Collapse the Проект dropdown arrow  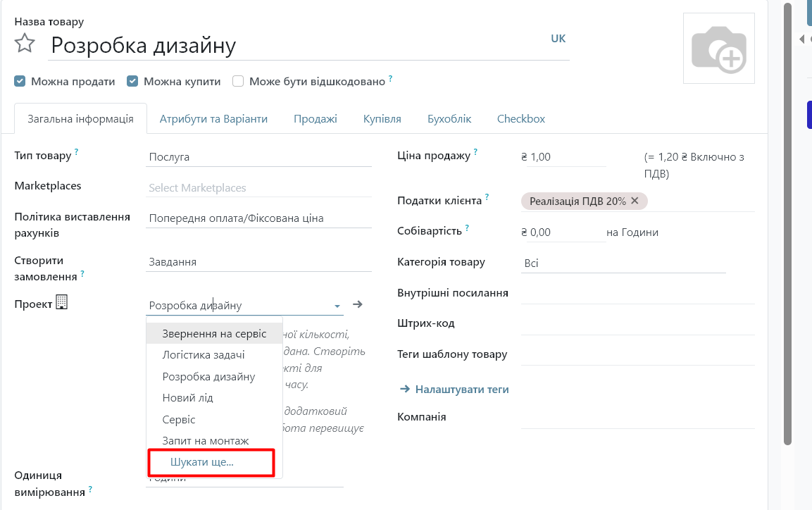[337, 306]
